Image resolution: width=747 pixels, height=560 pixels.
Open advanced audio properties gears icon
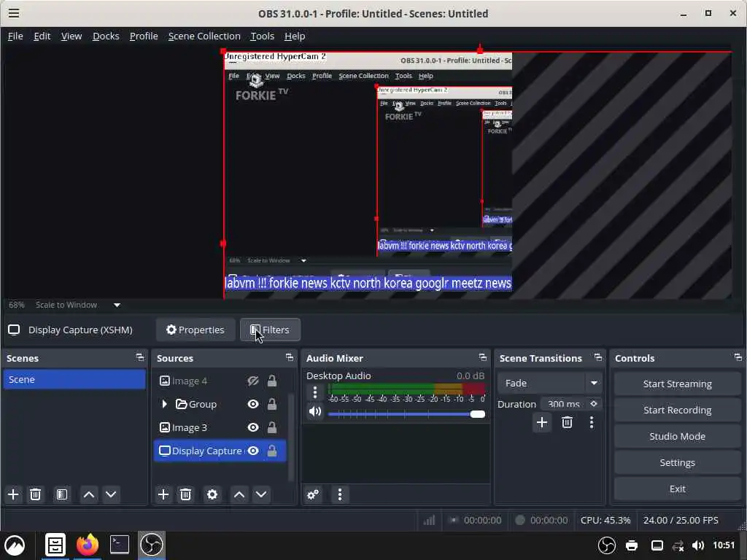(x=313, y=494)
